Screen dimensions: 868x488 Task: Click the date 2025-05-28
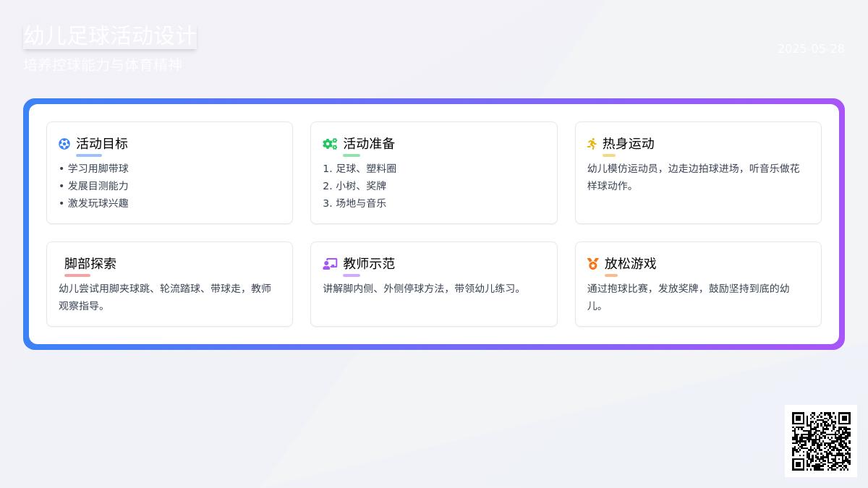pyautogui.click(x=811, y=48)
